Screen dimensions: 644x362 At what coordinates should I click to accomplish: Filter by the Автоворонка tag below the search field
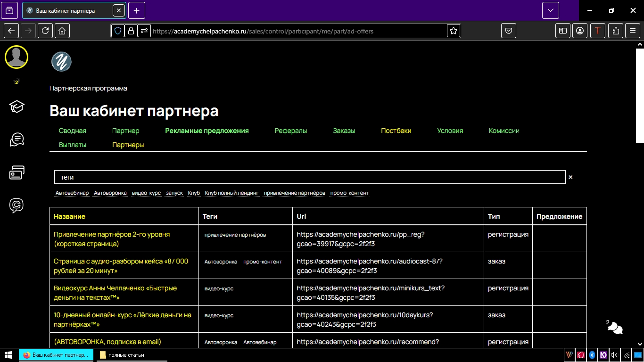pos(110,193)
